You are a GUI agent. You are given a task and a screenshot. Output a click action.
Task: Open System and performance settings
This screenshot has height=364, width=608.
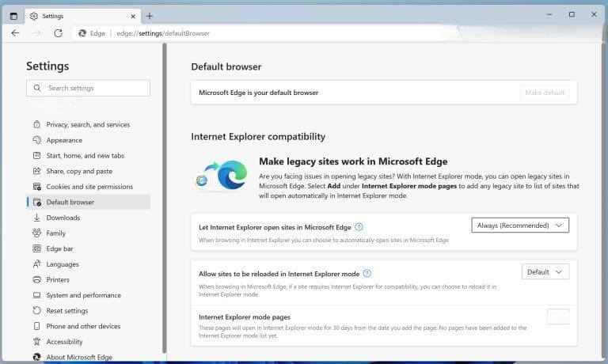[x=83, y=295]
